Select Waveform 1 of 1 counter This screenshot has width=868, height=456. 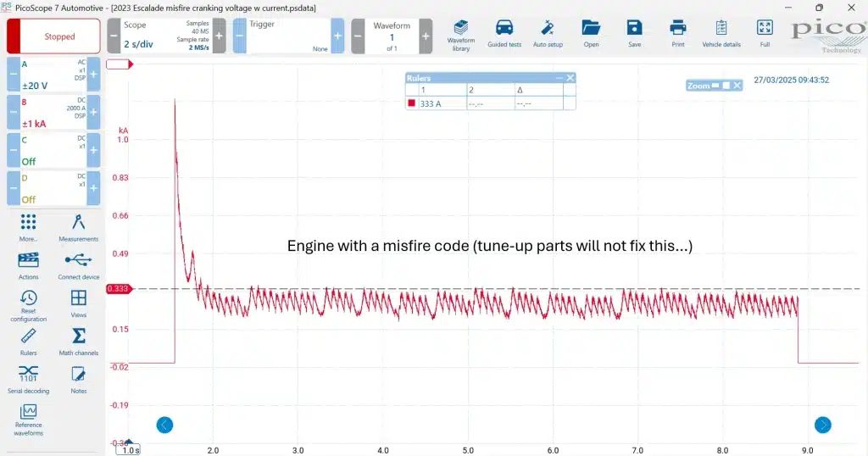tap(392, 36)
